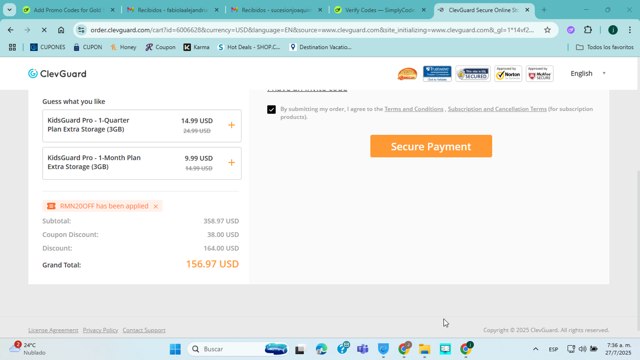The width and height of the screenshot is (640, 360).
Task: Open File Explorer from the taskbar
Action: click(x=424, y=349)
